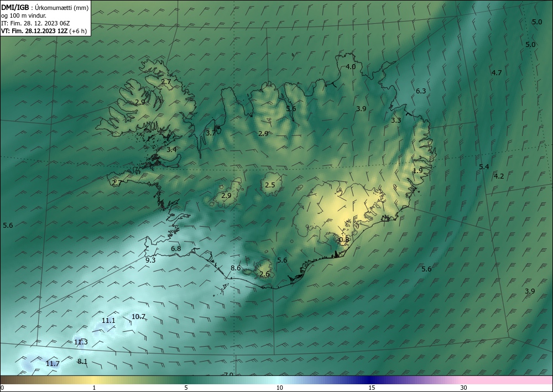Click the 8.1 value label
The height and width of the screenshot is (392, 553).
pyautogui.click(x=82, y=362)
